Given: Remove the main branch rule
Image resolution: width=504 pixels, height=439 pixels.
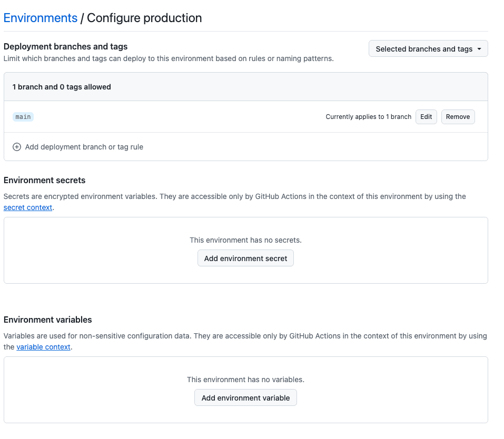Looking at the screenshot, I should [x=458, y=117].
